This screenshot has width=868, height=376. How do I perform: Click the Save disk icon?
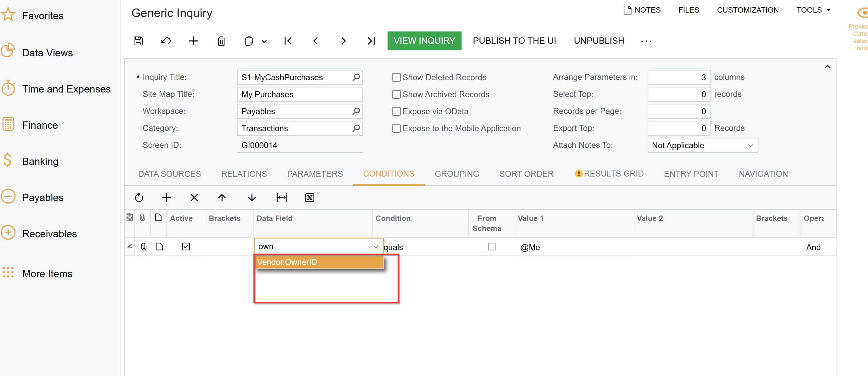point(138,41)
